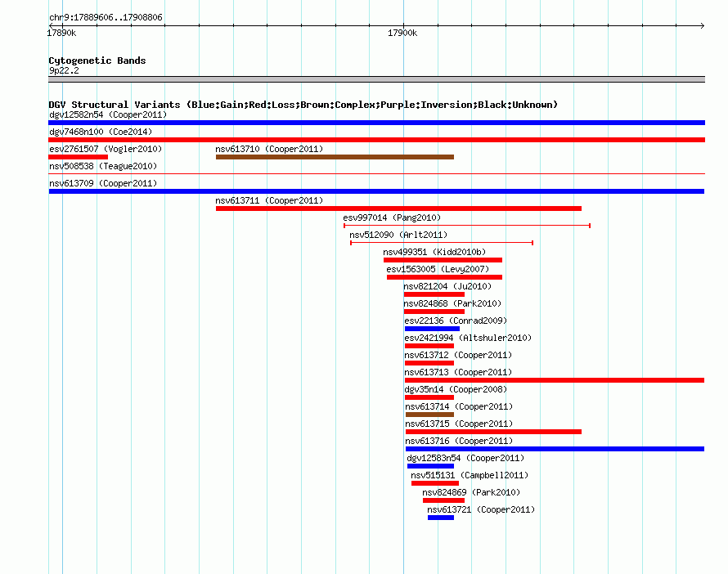728x574 pixels.
Task: Open the nsv613709 (Cooper2011) label
Action: coord(103,183)
